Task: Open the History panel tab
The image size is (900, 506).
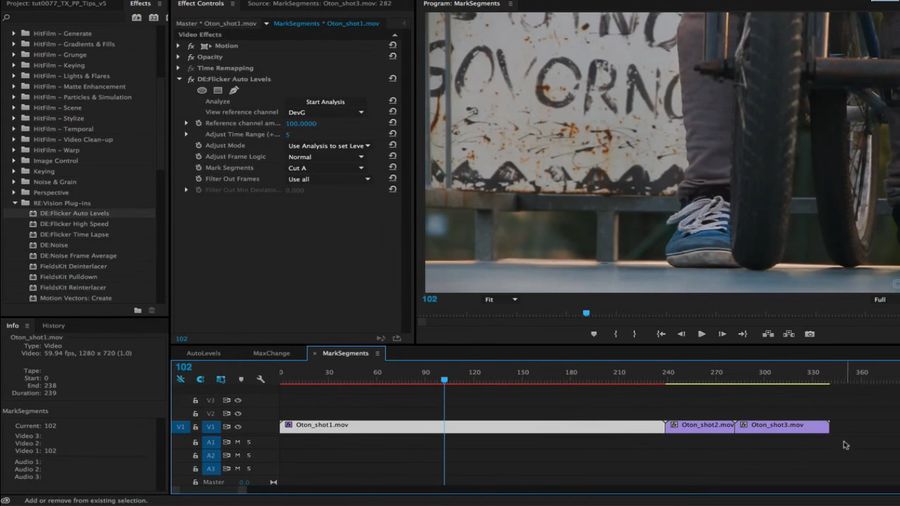Action: (x=53, y=325)
